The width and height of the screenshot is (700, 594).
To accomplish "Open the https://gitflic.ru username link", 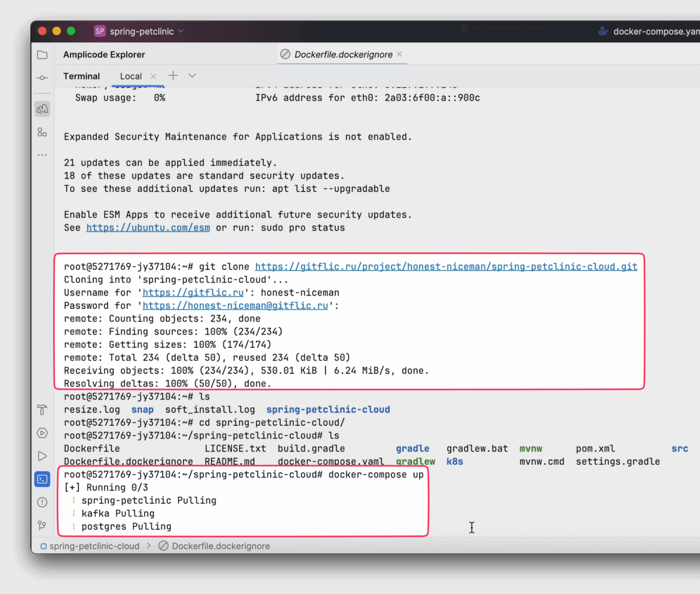I will [x=193, y=293].
